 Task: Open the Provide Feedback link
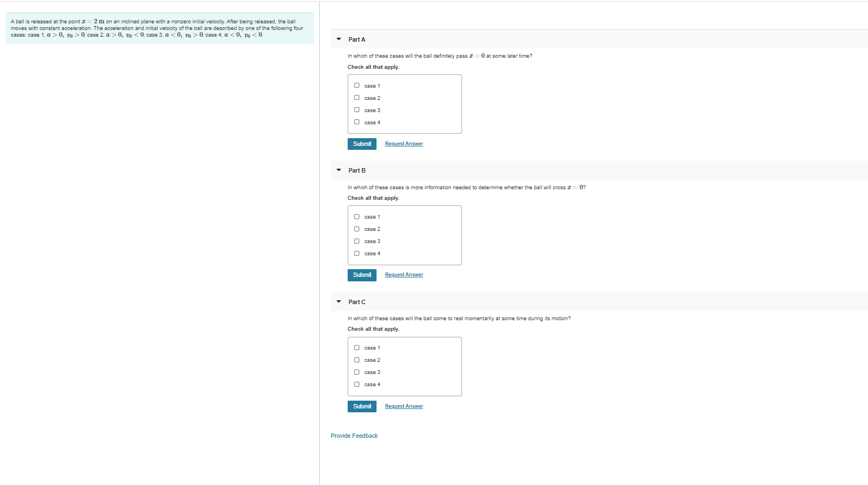(x=354, y=436)
